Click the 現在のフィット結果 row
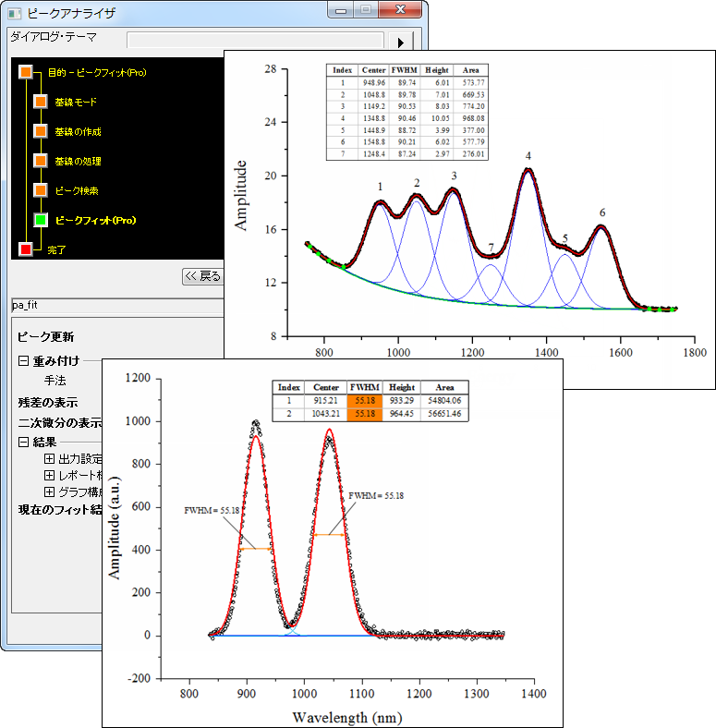The width and height of the screenshot is (716, 728). [59, 509]
